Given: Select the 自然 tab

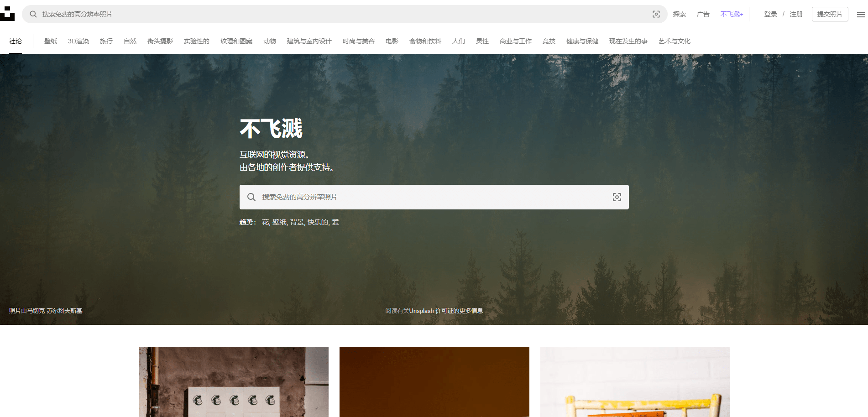Looking at the screenshot, I should pos(130,41).
